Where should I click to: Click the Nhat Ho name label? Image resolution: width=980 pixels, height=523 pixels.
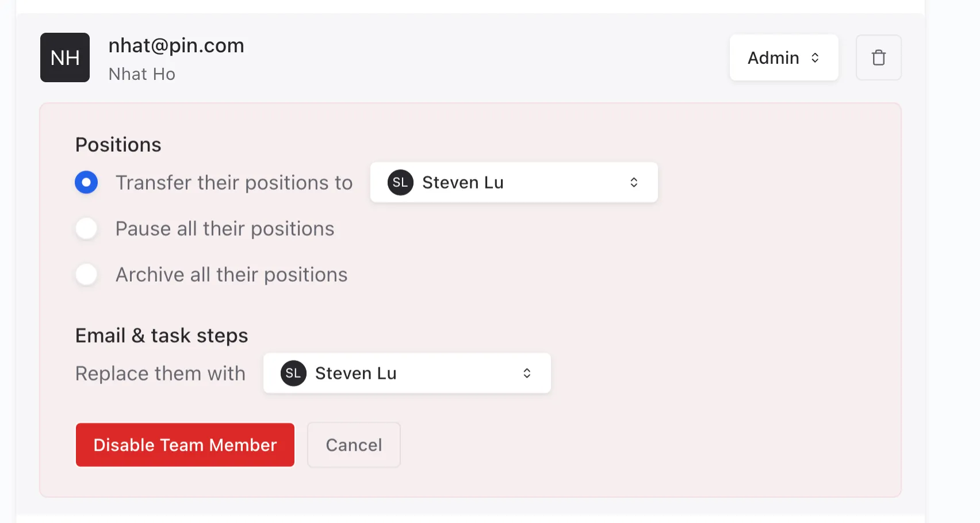(141, 74)
